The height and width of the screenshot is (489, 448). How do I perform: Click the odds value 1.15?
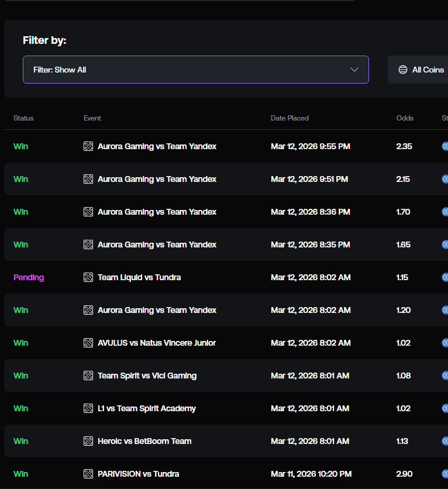click(402, 277)
